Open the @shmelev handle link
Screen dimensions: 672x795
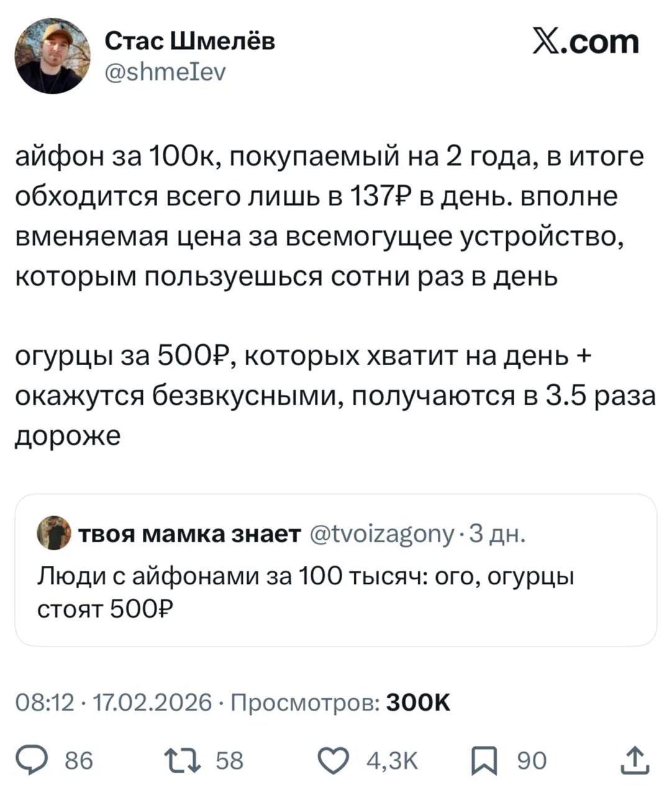pyautogui.click(x=165, y=73)
